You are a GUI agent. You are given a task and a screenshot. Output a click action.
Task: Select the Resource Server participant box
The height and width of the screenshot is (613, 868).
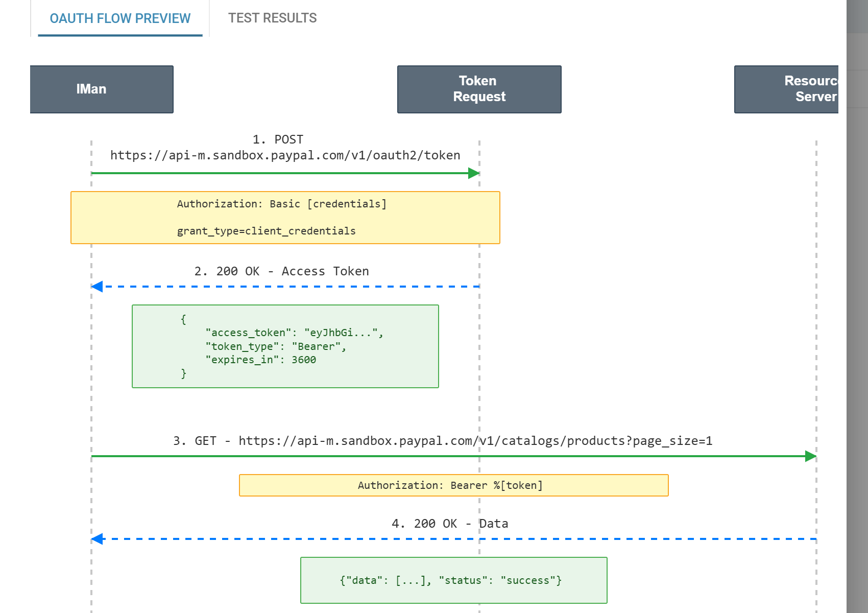[x=786, y=89]
